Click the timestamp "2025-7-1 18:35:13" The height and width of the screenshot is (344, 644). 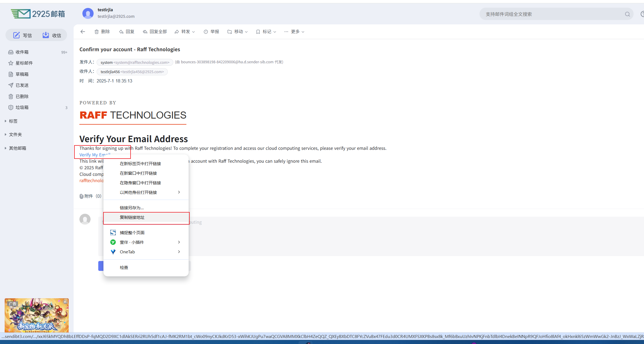(x=114, y=81)
